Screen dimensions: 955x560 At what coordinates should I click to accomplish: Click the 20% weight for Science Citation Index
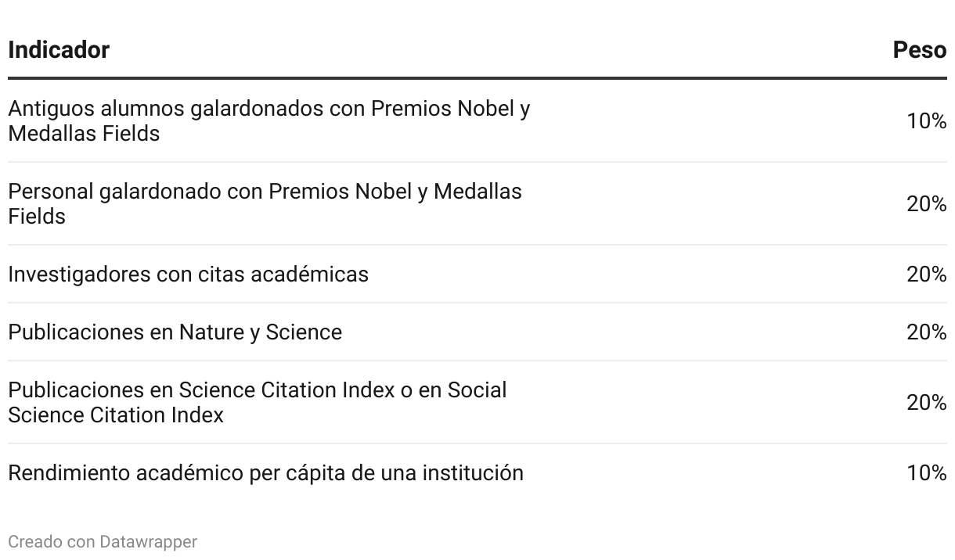click(x=927, y=403)
